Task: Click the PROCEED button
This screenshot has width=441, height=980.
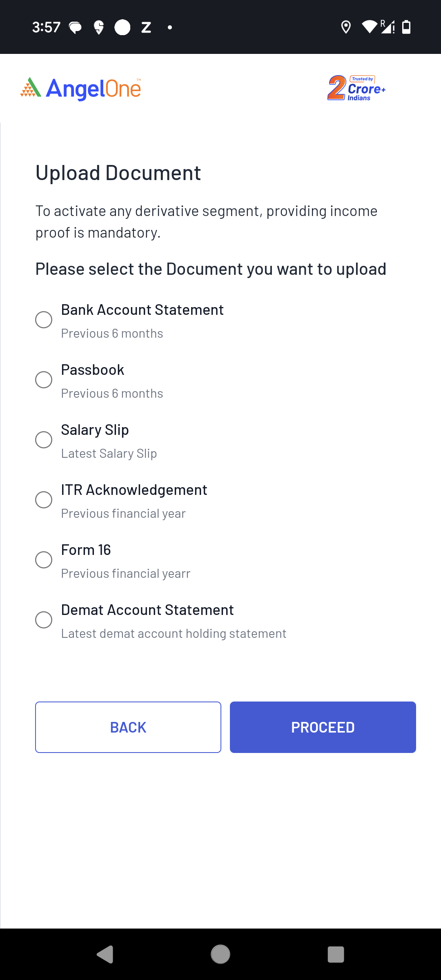Action: (x=323, y=727)
